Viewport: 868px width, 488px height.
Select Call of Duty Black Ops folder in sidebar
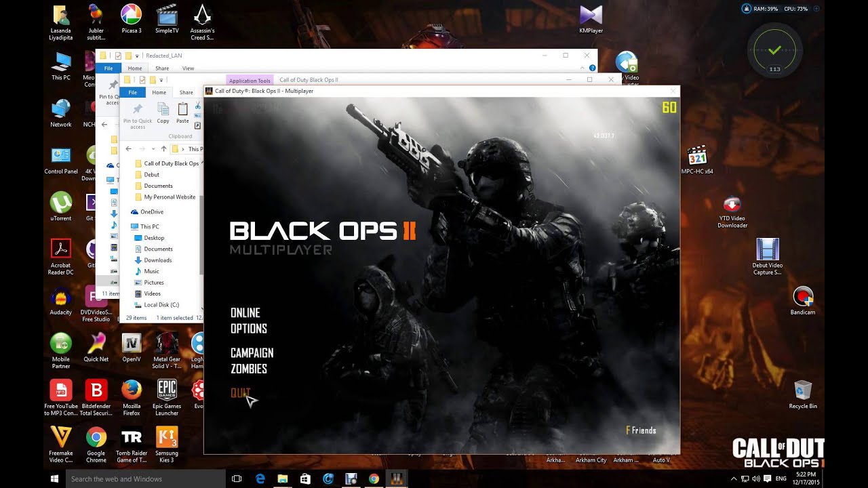[x=167, y=163]
